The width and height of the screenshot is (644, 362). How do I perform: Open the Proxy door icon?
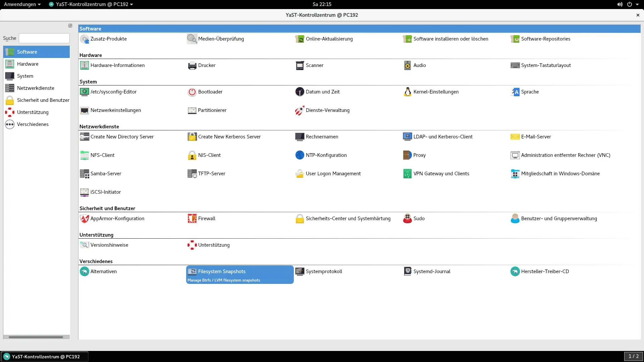(408, 155)
